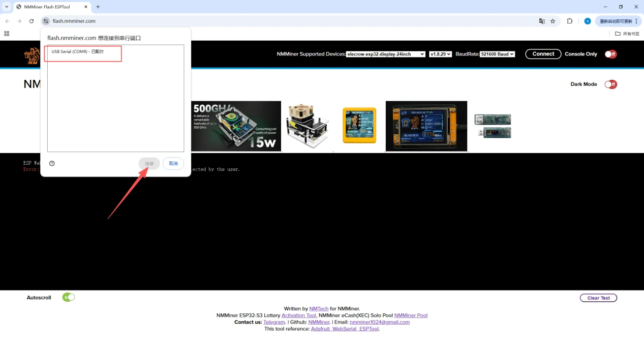Click the help icon in serial port dialog
Screen dimensions: 644x349
click(x=52, y=163)
